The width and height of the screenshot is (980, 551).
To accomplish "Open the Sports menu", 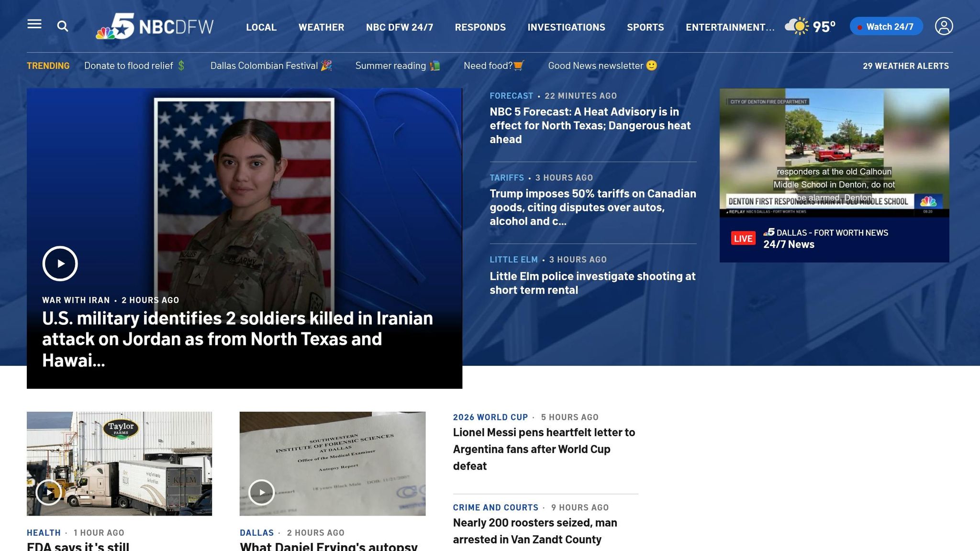I will [x=645, y=27].
